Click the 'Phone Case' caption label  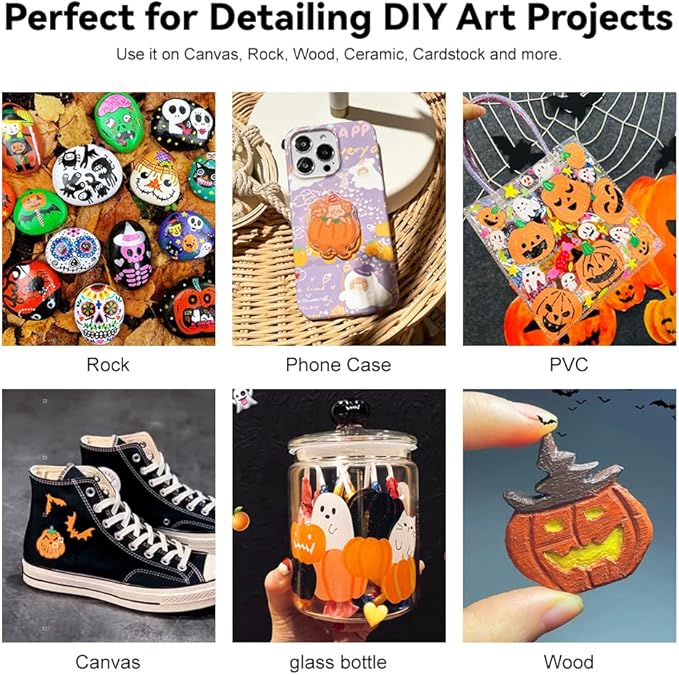click(x=338, y=365)
